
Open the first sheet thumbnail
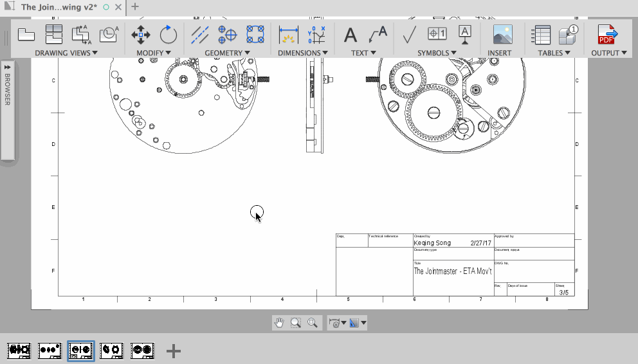click(x=19, y=350)
